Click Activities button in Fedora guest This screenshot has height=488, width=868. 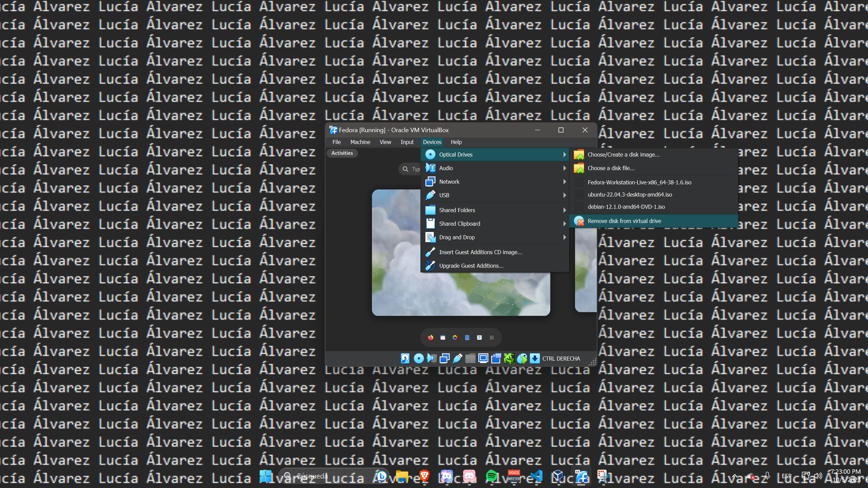click(342, 153)
